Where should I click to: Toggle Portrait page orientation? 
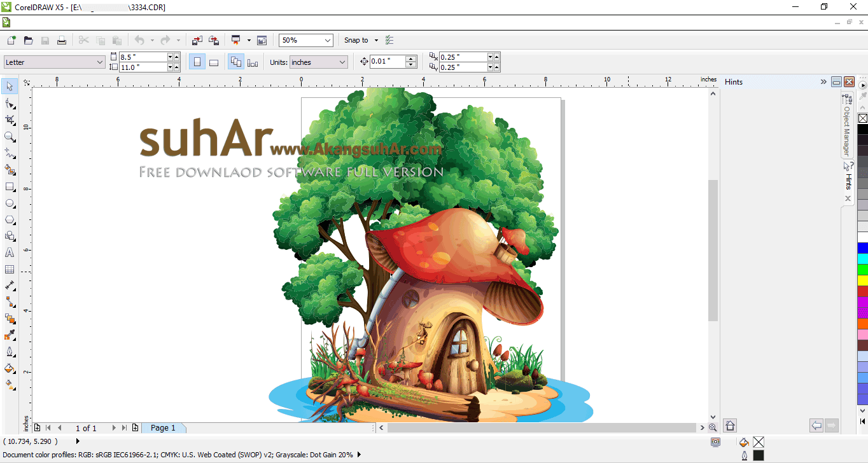tap(197, 62)
